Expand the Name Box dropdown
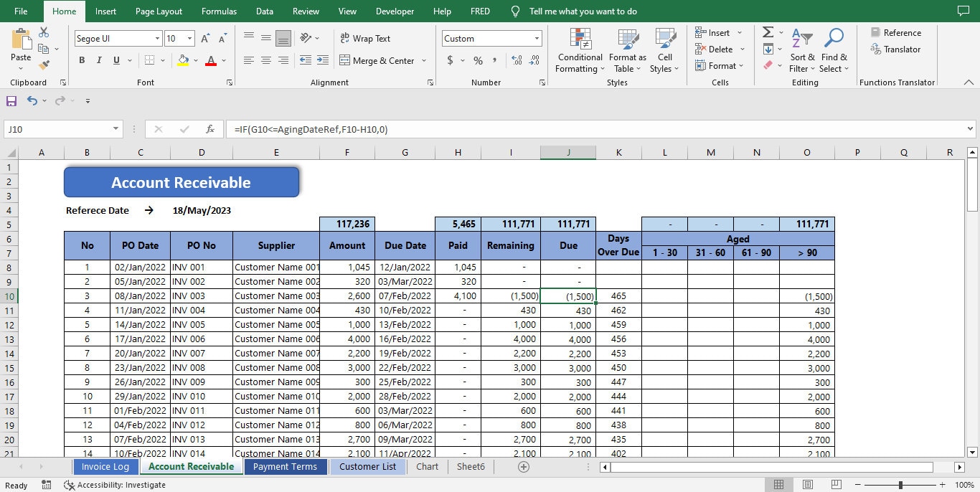Screen dimensions: 980x492 pyautogui.click(x=116, y=129)
